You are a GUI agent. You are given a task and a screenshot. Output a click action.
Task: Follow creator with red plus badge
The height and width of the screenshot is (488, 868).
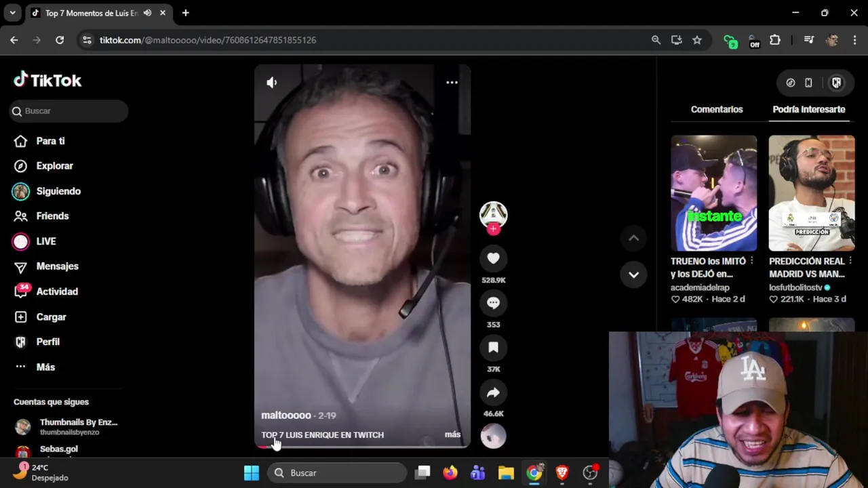click(x=493, y=229)
